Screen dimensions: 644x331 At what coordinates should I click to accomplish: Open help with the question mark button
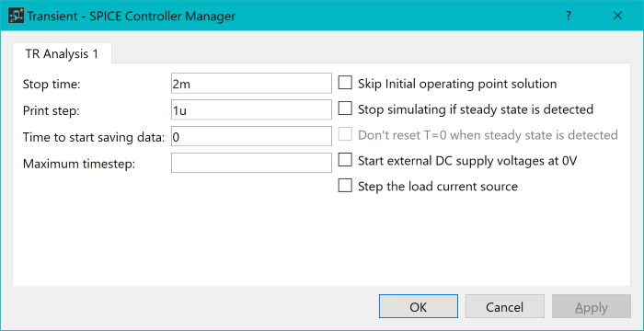[x=569, y=16]
